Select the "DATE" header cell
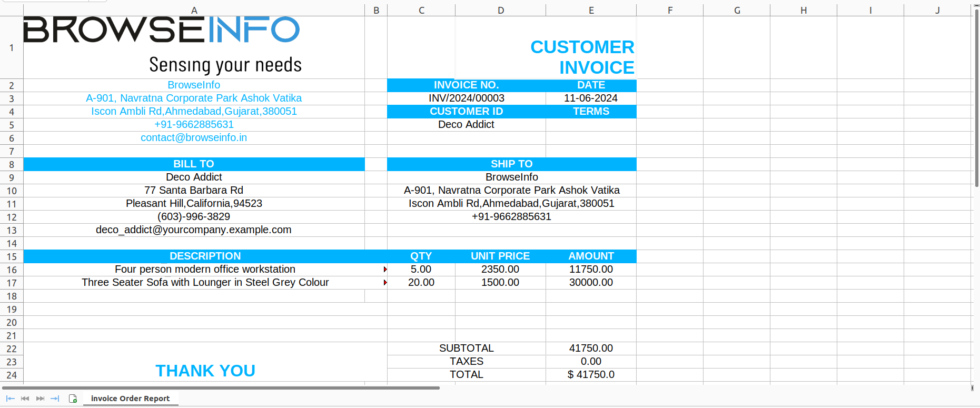 (591, 85)
